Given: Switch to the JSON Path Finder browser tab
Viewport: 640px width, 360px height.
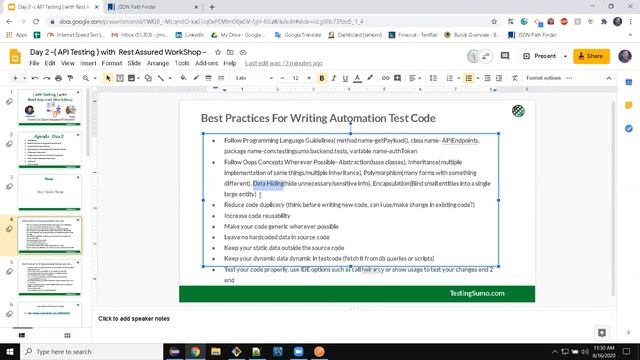Looking at the screenshot, I should pos(153,7).
